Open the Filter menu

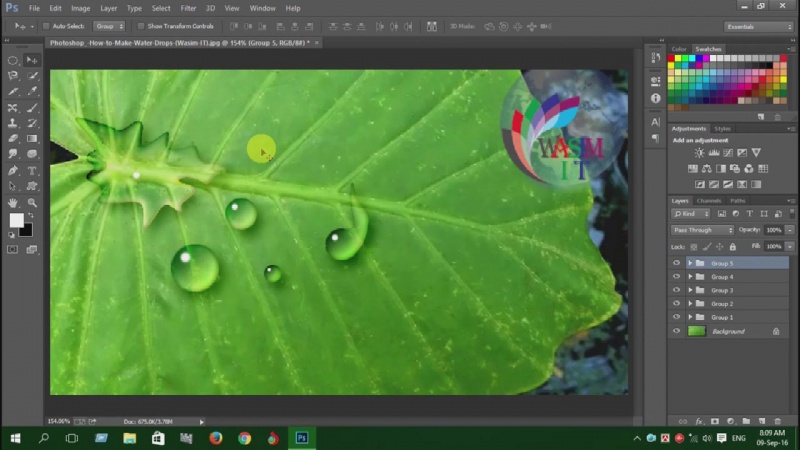188,8
